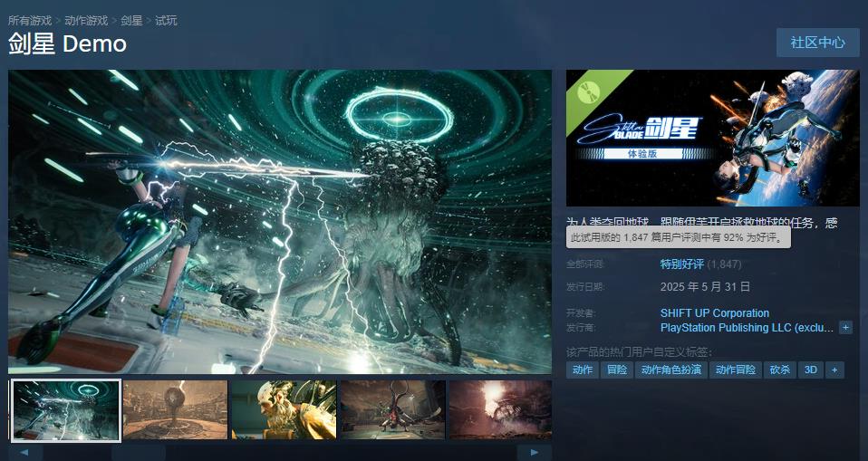
Task: Select the second thumbnail showing the desert arena
Action: tap(175, 409)
